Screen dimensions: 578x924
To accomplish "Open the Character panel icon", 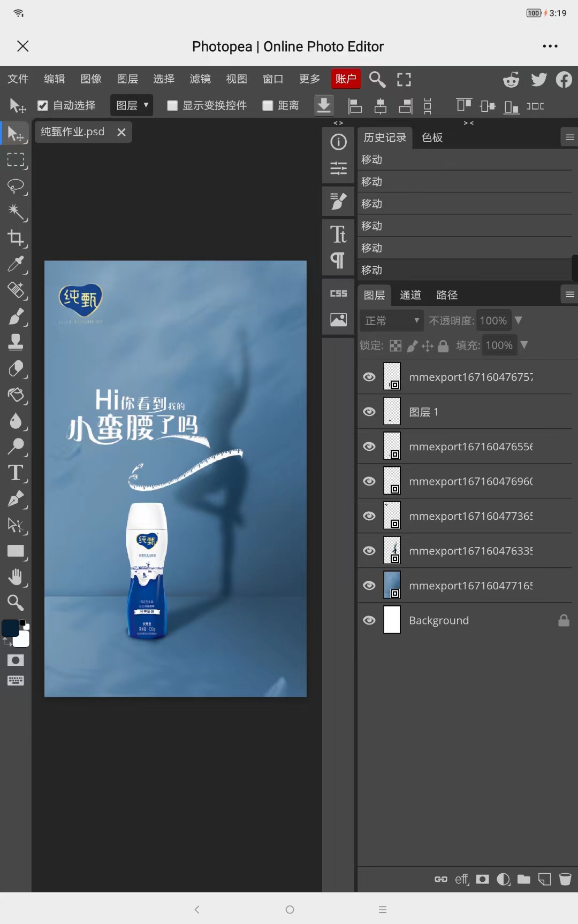I will coord(338,234).
